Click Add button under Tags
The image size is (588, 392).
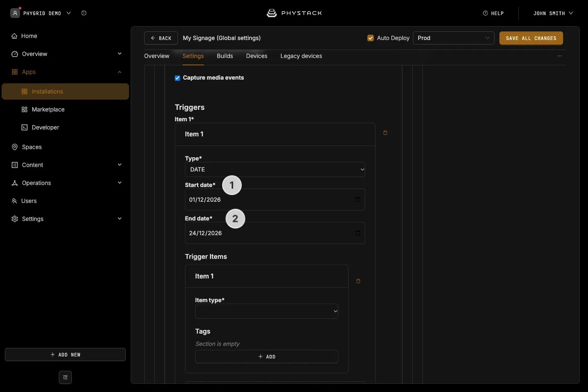tap(267, 356)
